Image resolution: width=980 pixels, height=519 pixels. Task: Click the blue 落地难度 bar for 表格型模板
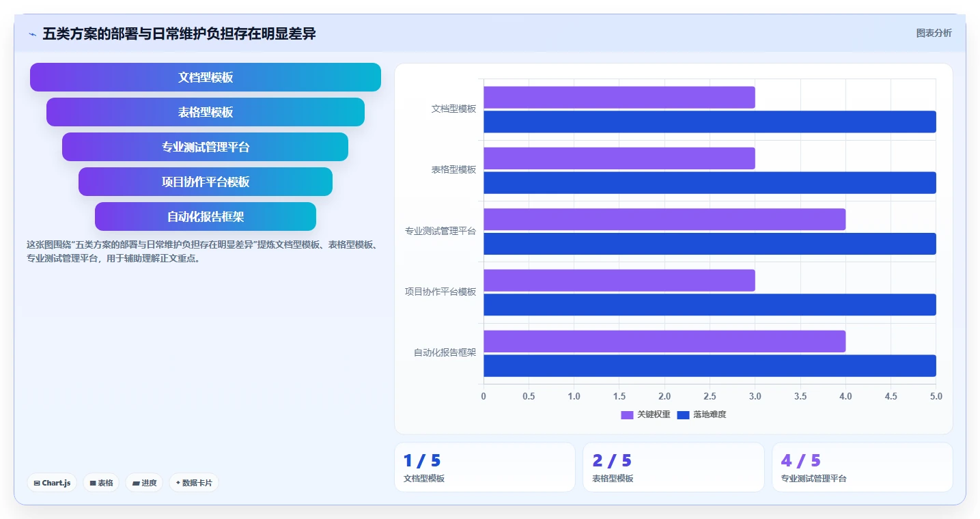[x=710, y=182]
